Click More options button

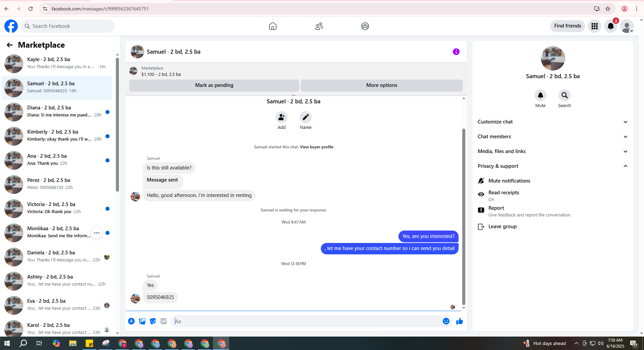pos(382,85)
